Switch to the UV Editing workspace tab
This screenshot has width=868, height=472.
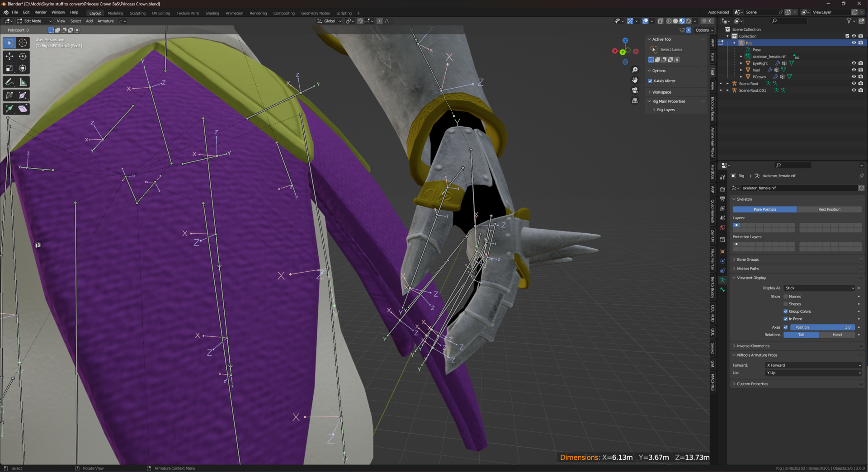[x=161, y=13]
